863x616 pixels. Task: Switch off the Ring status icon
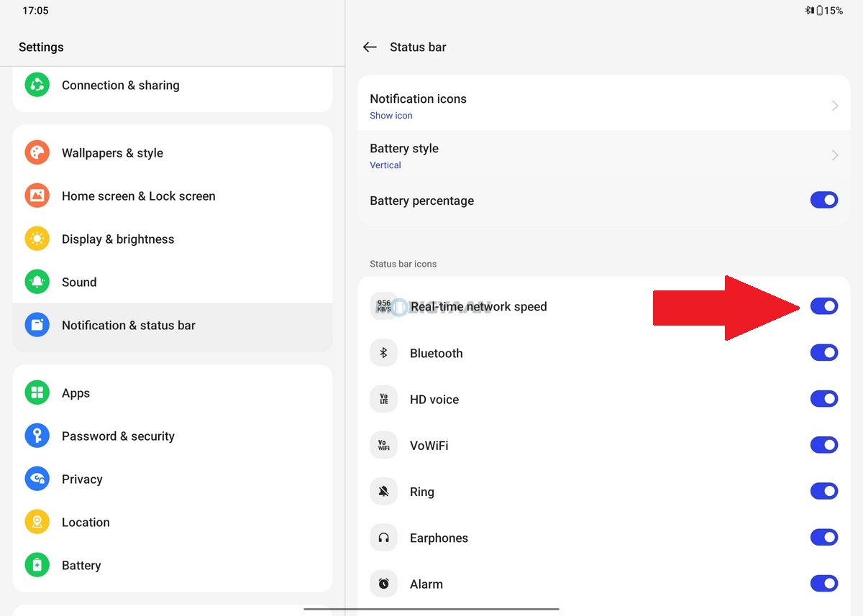(824, 492)
